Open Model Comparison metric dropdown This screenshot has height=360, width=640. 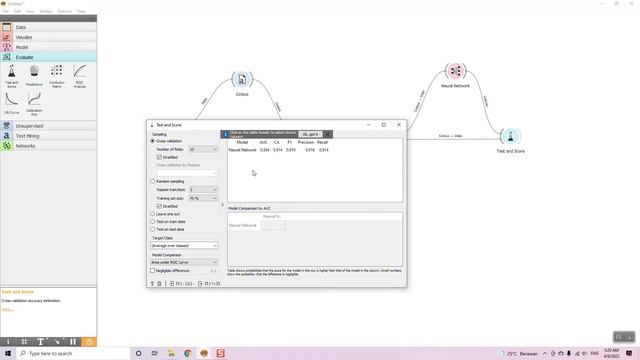coord(184,262)
